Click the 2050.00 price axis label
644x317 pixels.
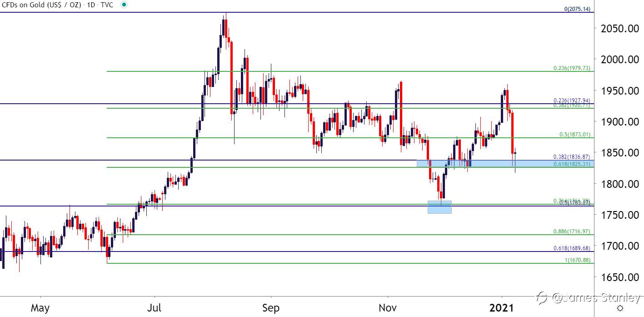pyautogui.click(x=619, y=28)
